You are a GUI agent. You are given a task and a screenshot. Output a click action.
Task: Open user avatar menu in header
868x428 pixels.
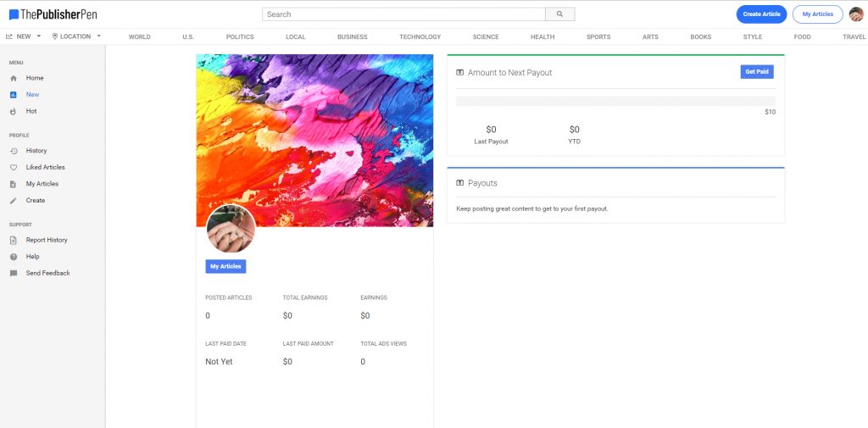pos(856,14)
